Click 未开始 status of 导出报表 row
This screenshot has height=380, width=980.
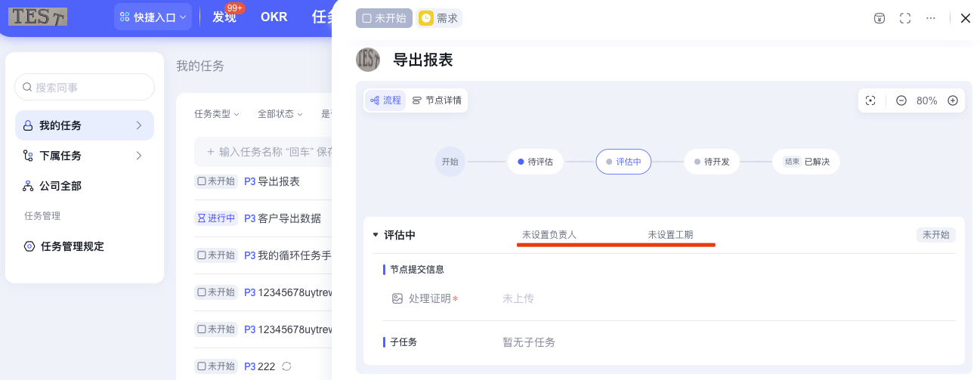[215, 181]
